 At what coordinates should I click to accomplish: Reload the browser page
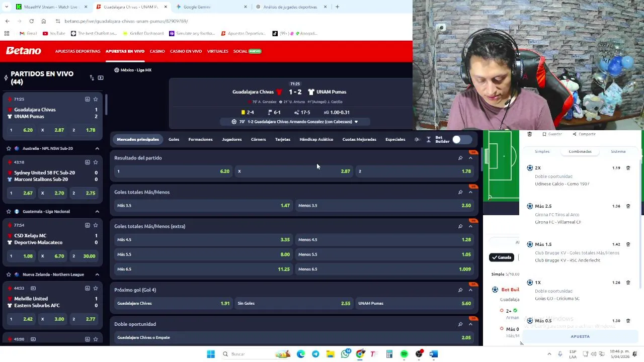31,21
